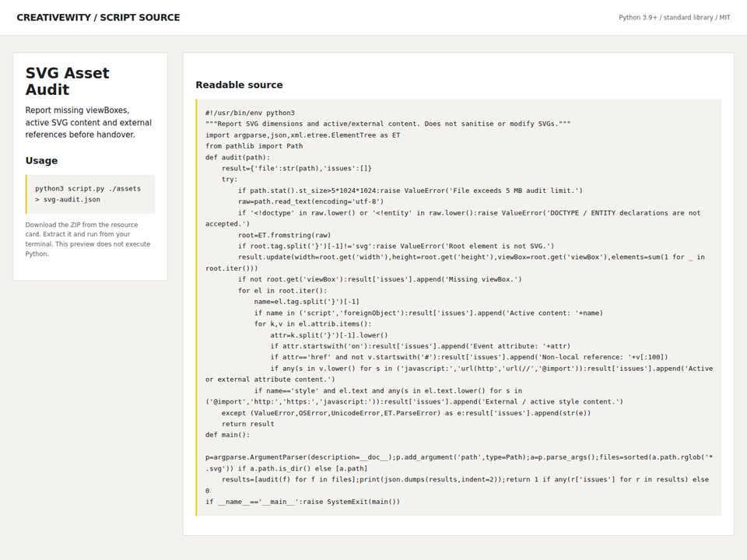Click the "attr=k.split('}')[-1].lower()" line

pyautogui.click(x=328, y=335)
